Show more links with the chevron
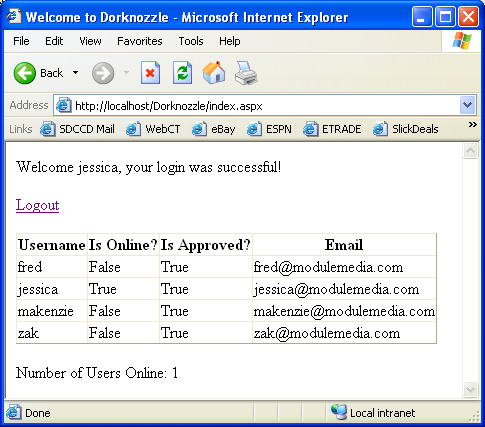Image resolution: width=485 pixels, height=427 pixels. (x=472, y=125)
